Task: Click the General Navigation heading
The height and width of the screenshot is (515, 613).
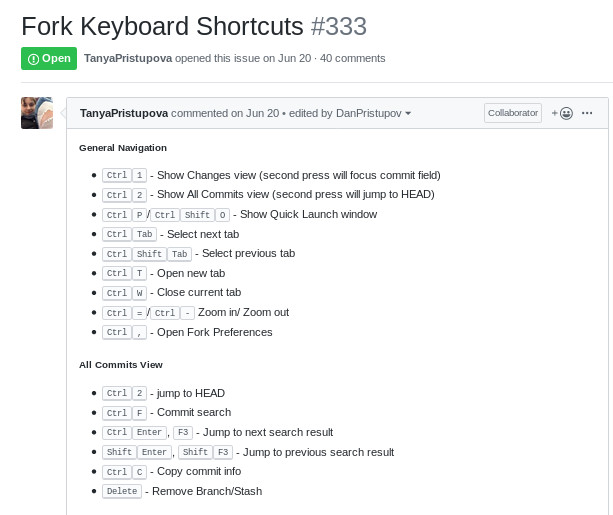Action: click(x=123, y=148)
